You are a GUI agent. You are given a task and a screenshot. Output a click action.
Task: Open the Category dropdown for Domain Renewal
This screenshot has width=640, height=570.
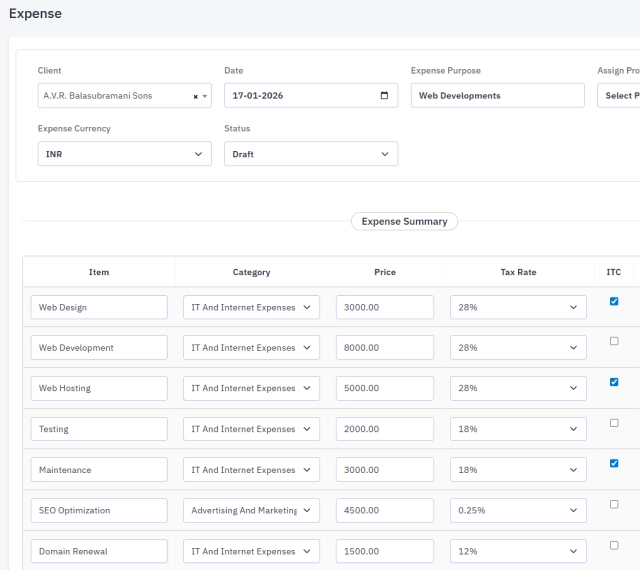(251, 551)
